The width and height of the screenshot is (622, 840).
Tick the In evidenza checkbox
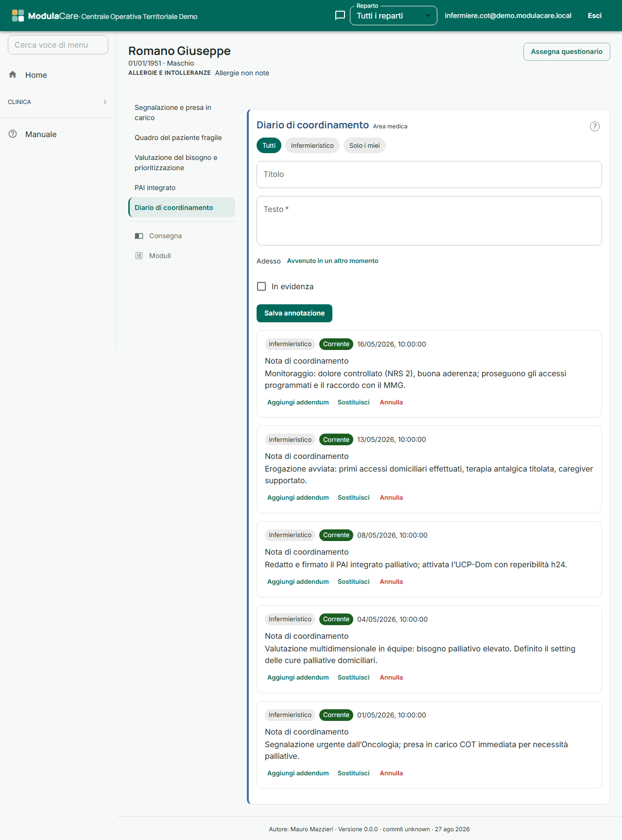261,286
